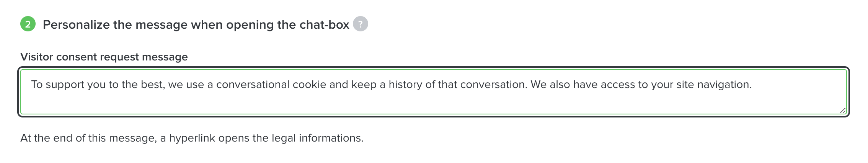Click the word "hyperlink" in helper text

click(x=192, y=138)
